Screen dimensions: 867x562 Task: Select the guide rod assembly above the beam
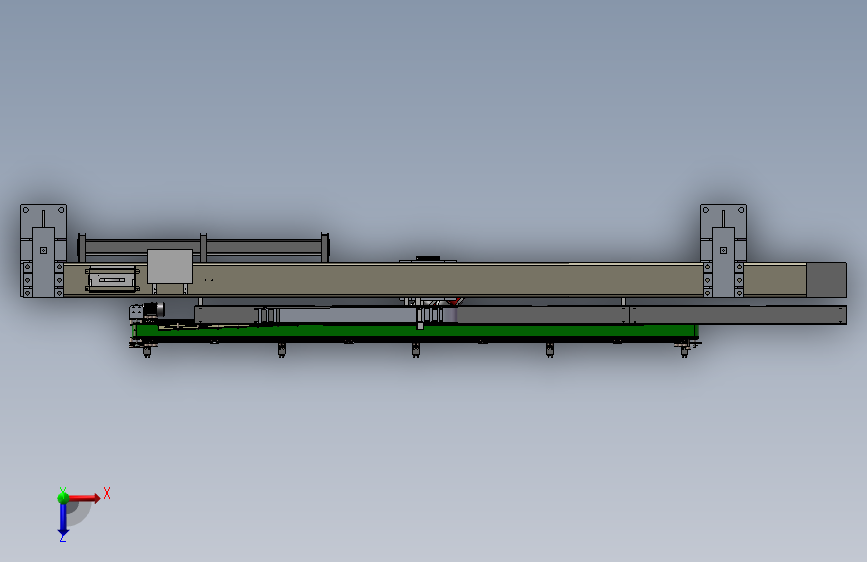pos(203,247)
